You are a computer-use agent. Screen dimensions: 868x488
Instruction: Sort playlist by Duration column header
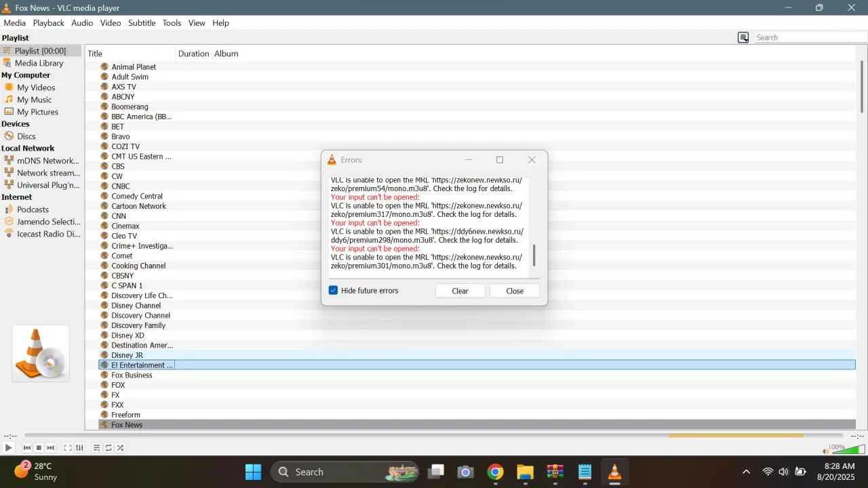coord(193,54)
